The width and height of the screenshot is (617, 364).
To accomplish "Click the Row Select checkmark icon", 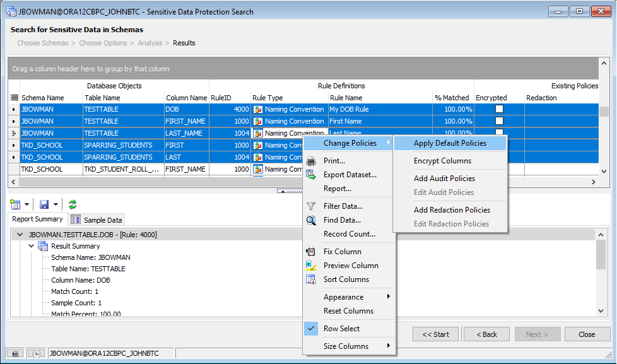I will [311, 328].
